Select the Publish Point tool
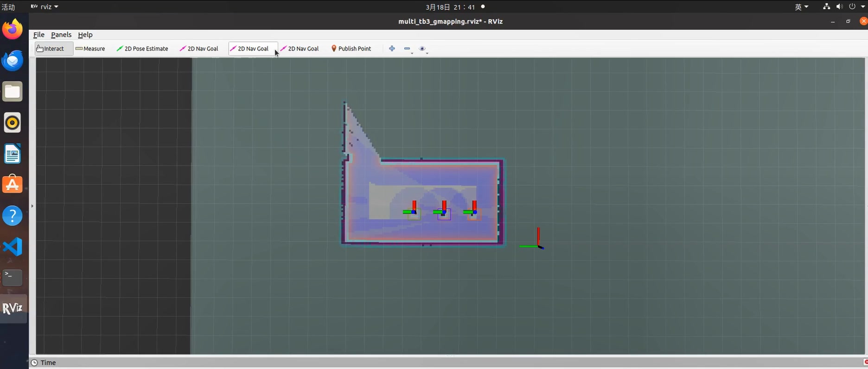This screenshot has width=868, height=369. point(351,49)
